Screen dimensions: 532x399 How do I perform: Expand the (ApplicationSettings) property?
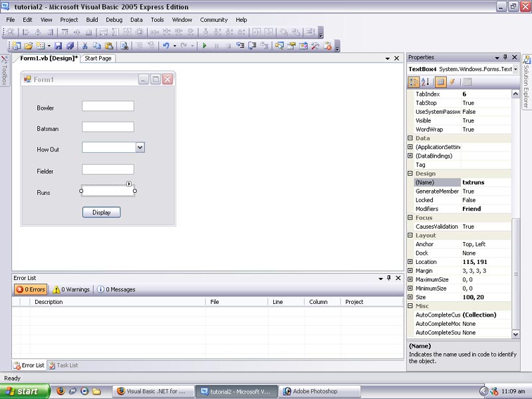[x=410, y=147]
